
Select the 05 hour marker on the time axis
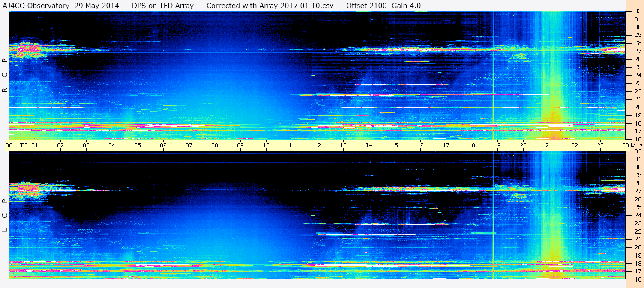click(138, 145)
